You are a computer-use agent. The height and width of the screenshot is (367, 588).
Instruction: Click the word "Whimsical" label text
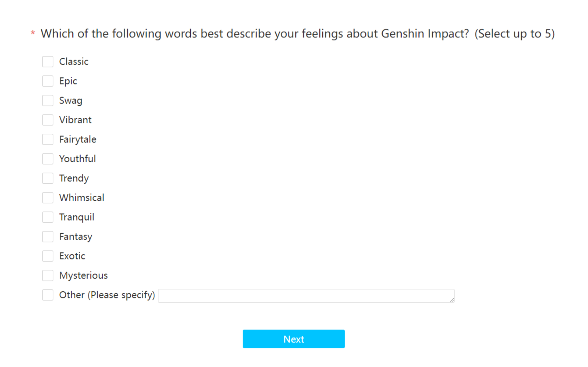point(82,198)
